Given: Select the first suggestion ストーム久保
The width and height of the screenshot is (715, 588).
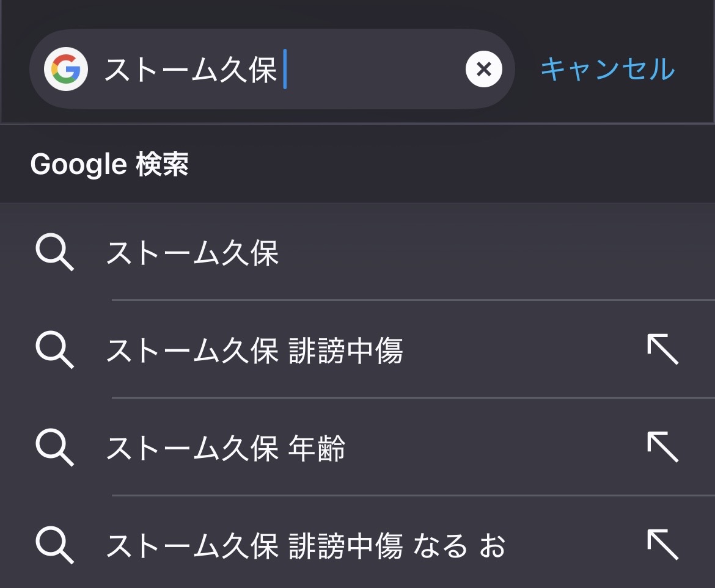Looking at the screenshot, I should (x=193, y=253).
